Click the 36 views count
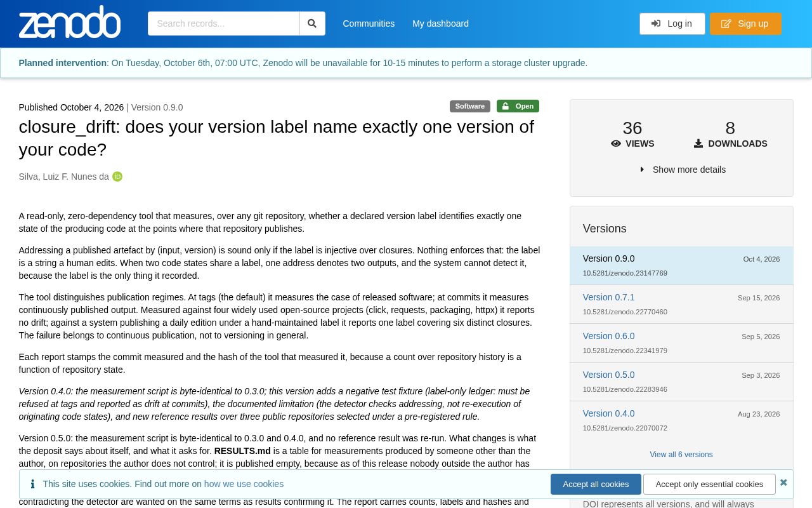The width and height of the screenshot is (812, 508). (632, 128)
